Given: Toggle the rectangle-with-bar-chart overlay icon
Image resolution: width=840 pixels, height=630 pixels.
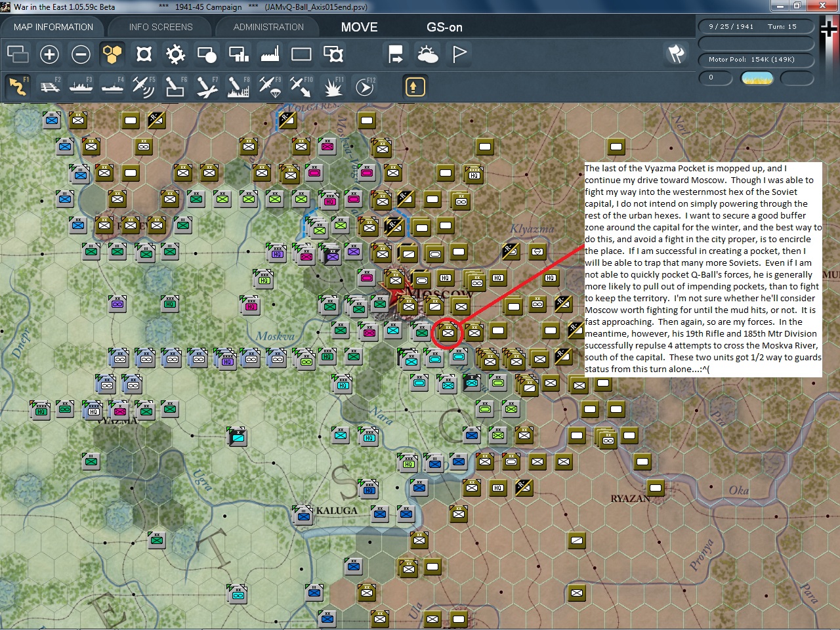Looking at the screenshot, I should (238, 54).
